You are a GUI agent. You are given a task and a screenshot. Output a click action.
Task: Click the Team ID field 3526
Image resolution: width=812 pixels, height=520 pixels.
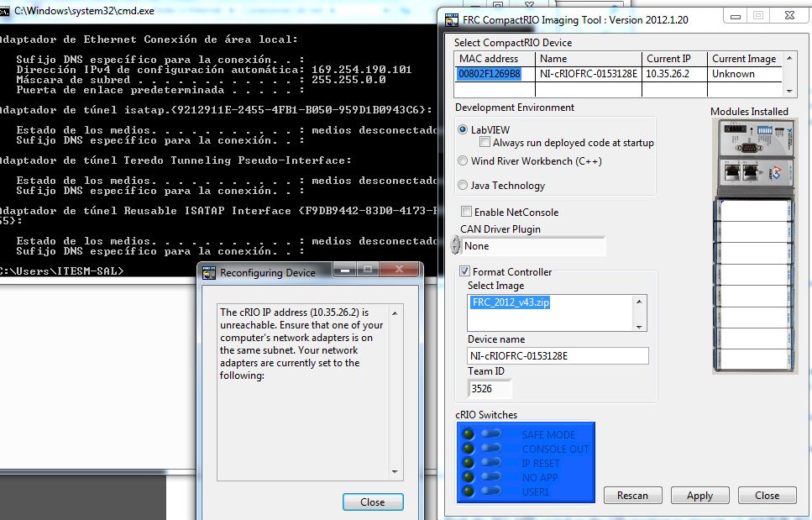point(490,388)
